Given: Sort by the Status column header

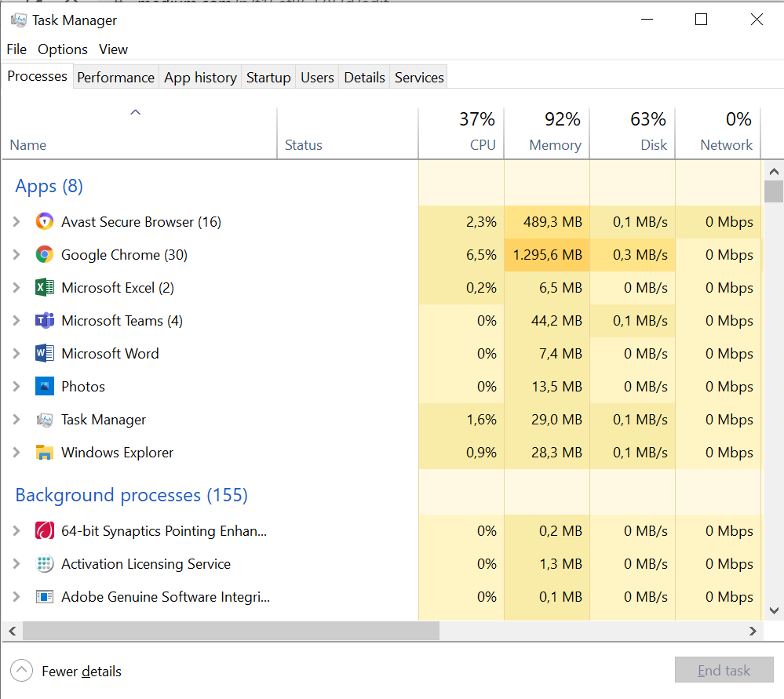Looking at the screenshot, I should point(348,133).
